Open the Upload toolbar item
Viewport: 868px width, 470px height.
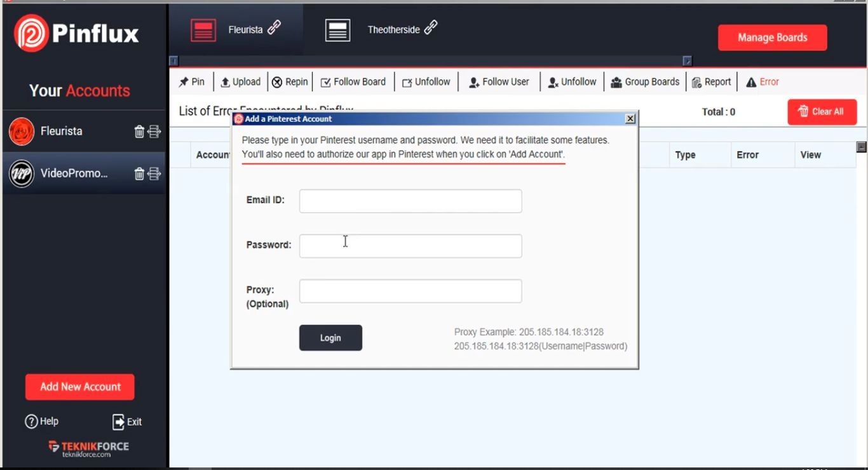tap(240, 82)
